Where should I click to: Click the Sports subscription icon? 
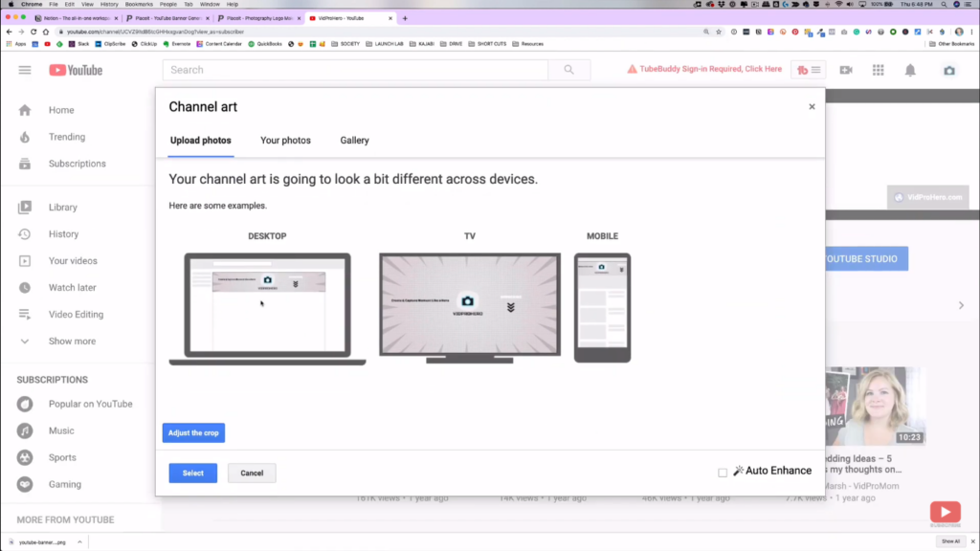[x=25, y=458]
